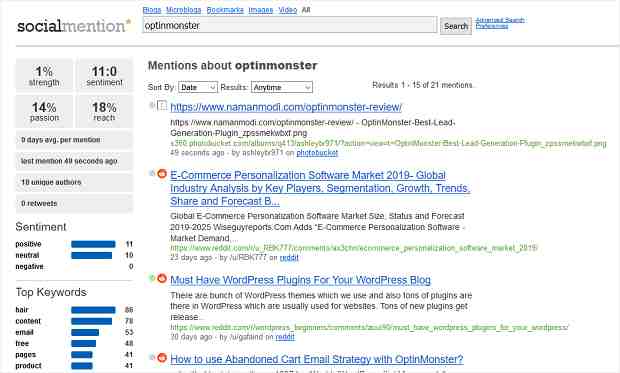The width and height of the screenshot is (620, 373).
Task: Click the sentiment dot beside the E-Commerce Personalization result
Action: (x=152, y=173)
